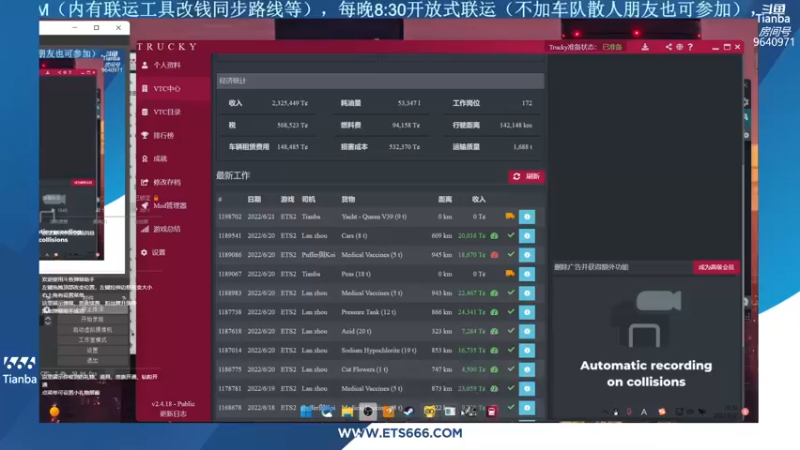Click the rocket icon beside Mod管理器
Screen dimensions: 800x450
(145, 206)
